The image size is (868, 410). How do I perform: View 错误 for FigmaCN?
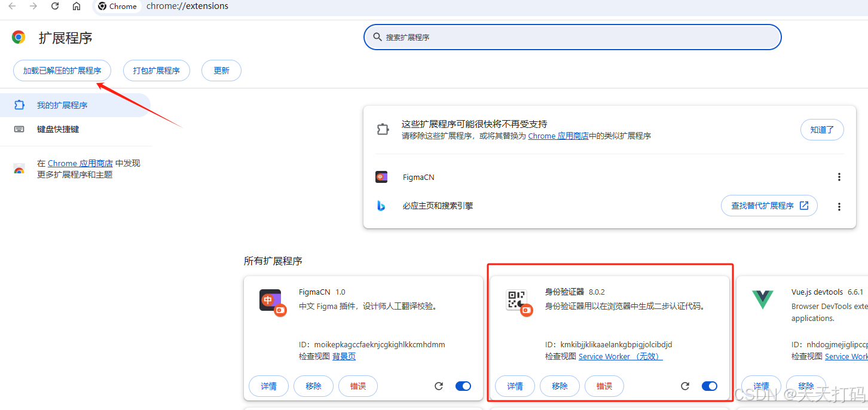pyautogui.click(x=358, y=386)
